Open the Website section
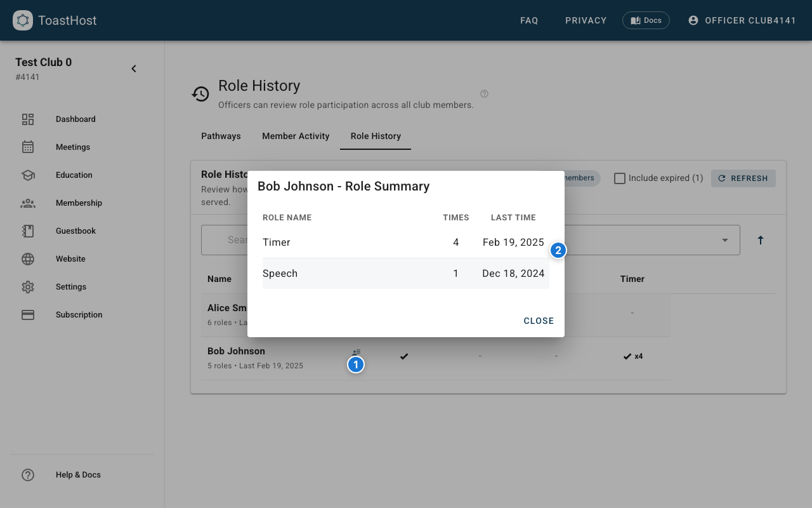This screenshot has width=812, height=508. pyautogui.click(x=70, y=258)
